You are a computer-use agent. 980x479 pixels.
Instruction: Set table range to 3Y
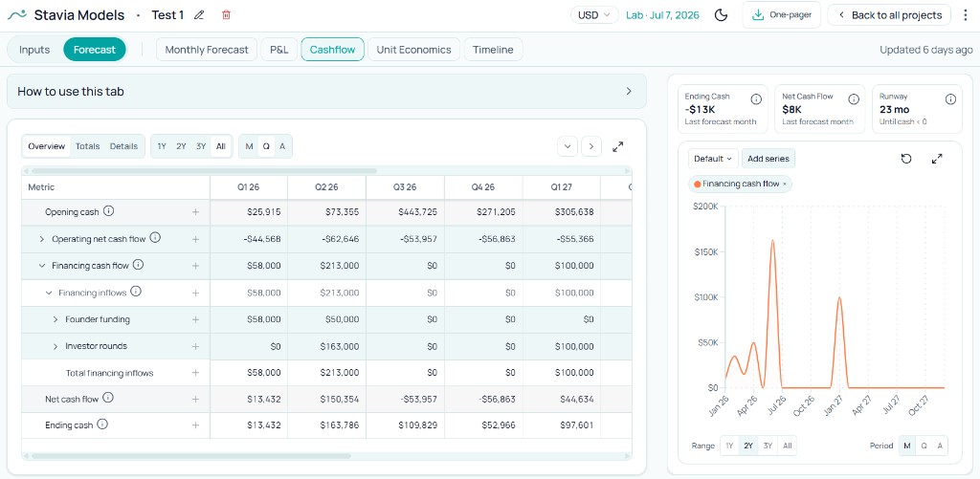[x=201, y=146]
